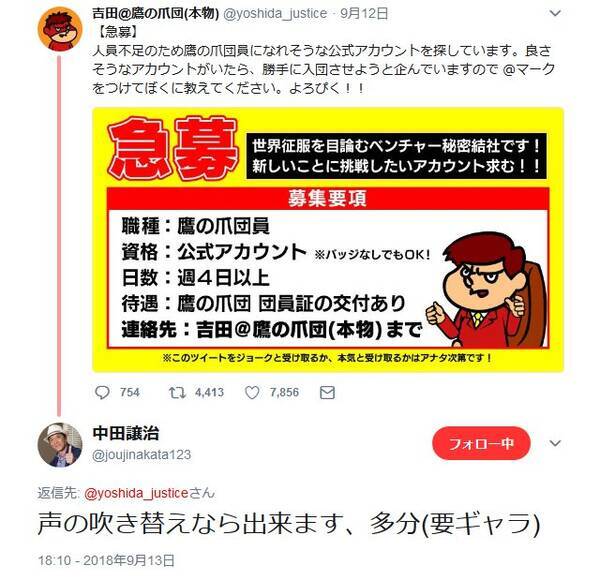Like the tweet with heart icon
Screen dimensions: 600x580
pos(252,393)
